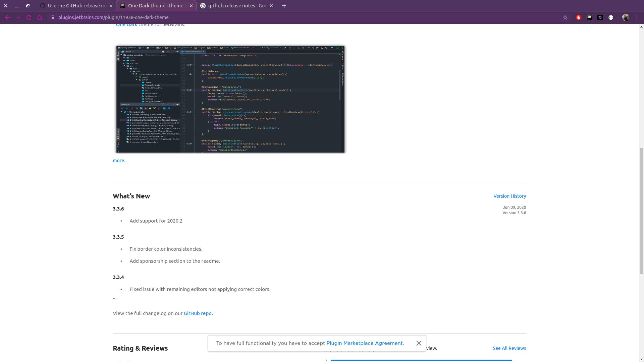Click the browser Home button
The height and width of the screenshot is (362, 644).
[x=40, y=17]
